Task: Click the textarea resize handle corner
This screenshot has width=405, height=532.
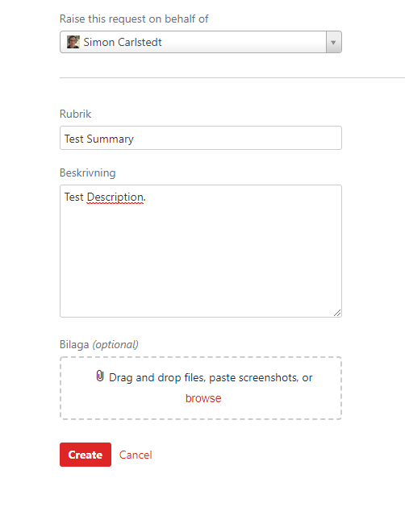Action: (x=337, y=313)
